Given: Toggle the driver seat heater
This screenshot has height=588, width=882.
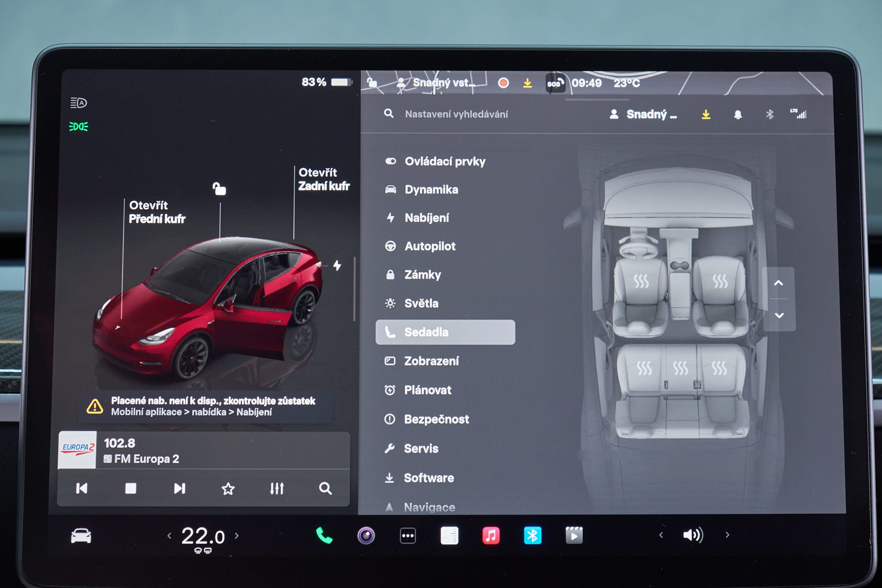Looking at the screenshot, I should point(641,282).
